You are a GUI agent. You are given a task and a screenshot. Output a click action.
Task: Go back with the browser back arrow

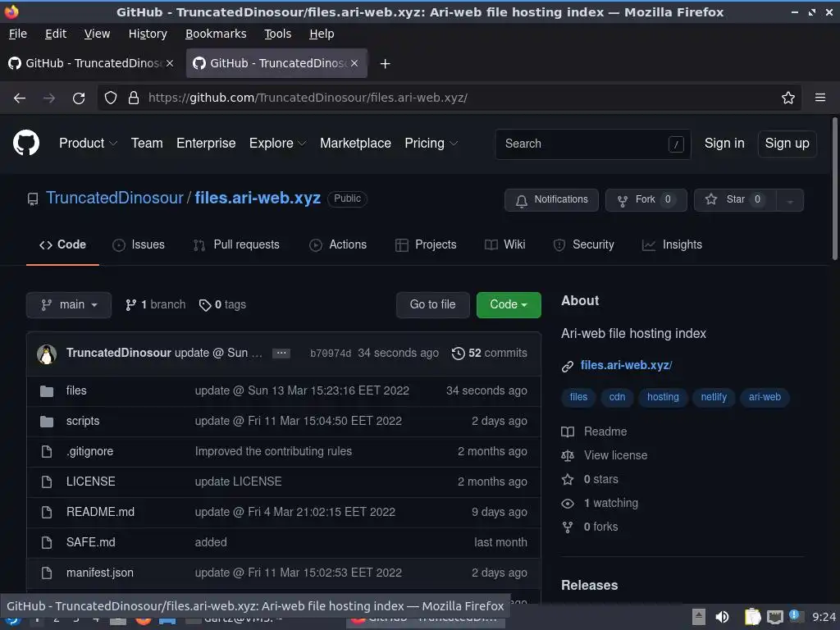(20, 98)
